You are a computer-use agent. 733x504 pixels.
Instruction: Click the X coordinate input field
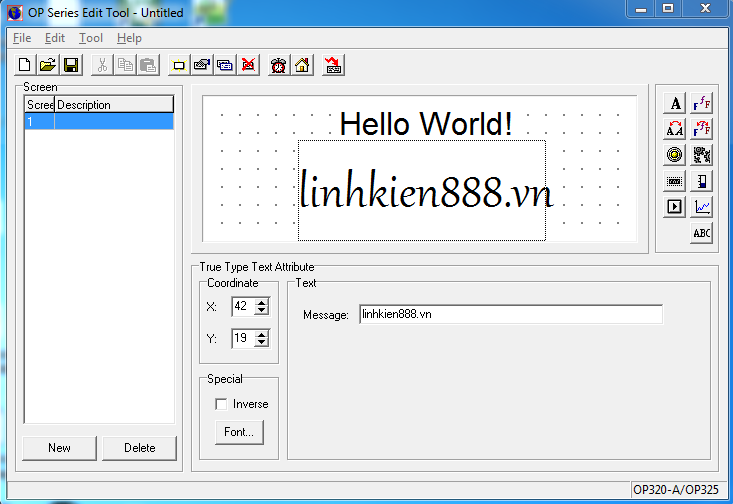pyautogui.click(x=243, y=307)
